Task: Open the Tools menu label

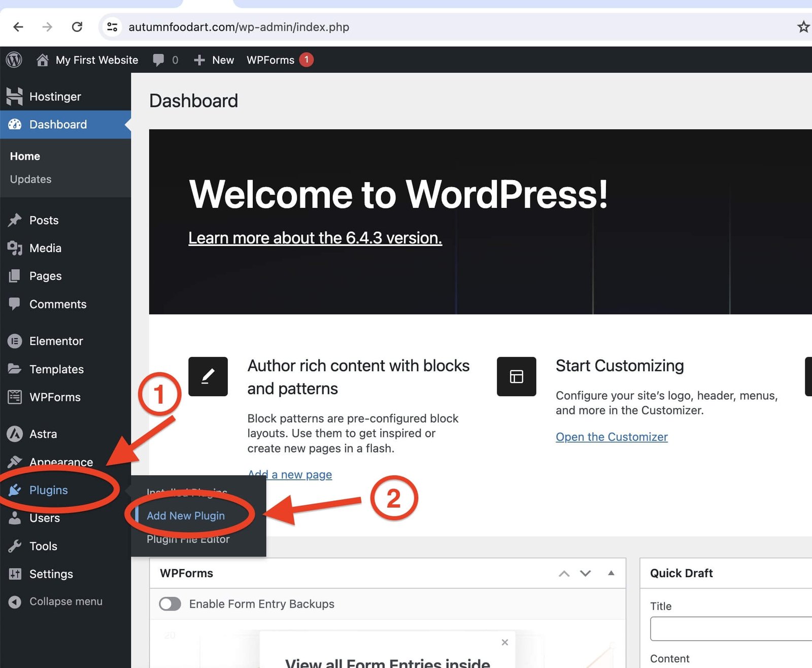Action: click(x=43, y=546)
